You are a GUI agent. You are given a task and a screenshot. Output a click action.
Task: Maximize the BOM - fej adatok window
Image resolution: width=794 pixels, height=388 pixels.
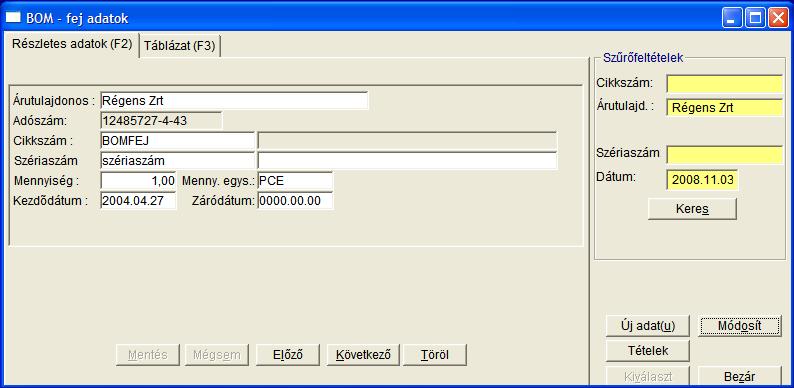point(756,19)
